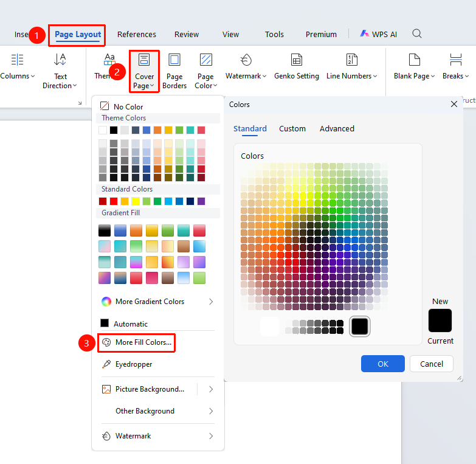This screenshot has height=464, width=476.
Task: Click the Breaks icon
Action: 456,60
